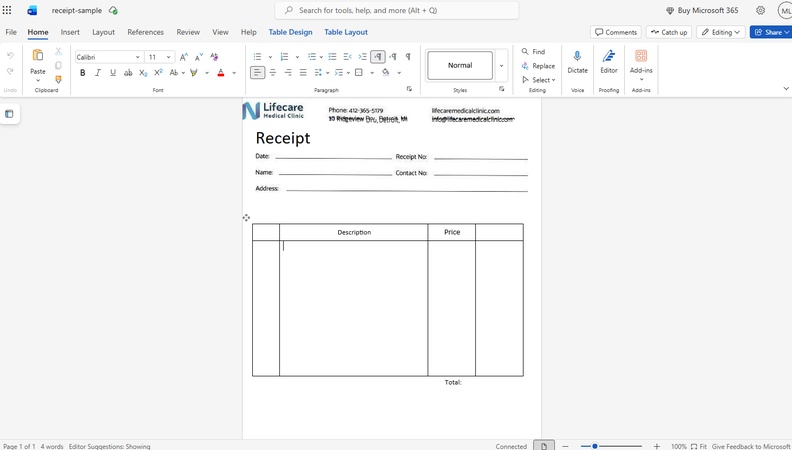Toggle Align Left
Screen dimensions: 792x450
click(x=258, y=73)
